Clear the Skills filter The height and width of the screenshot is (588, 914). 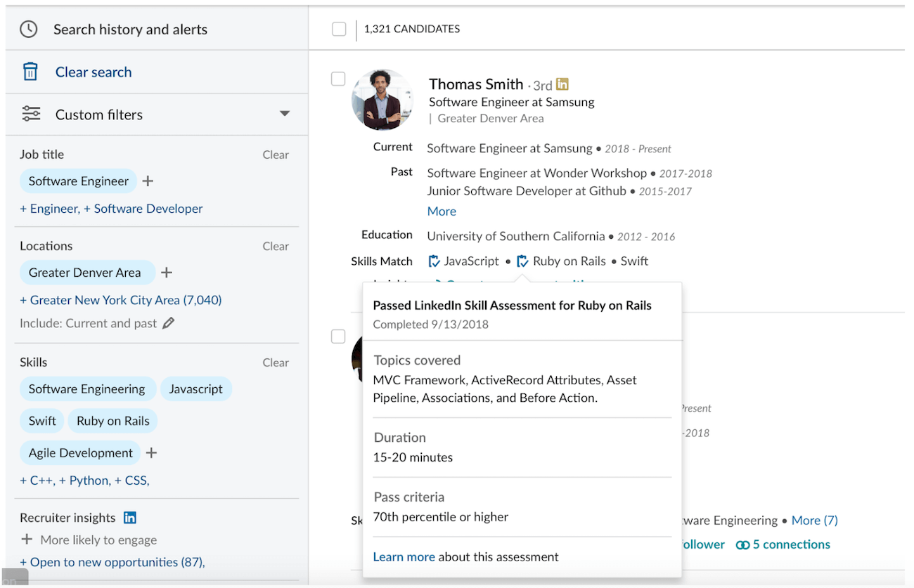coord(276,362)
